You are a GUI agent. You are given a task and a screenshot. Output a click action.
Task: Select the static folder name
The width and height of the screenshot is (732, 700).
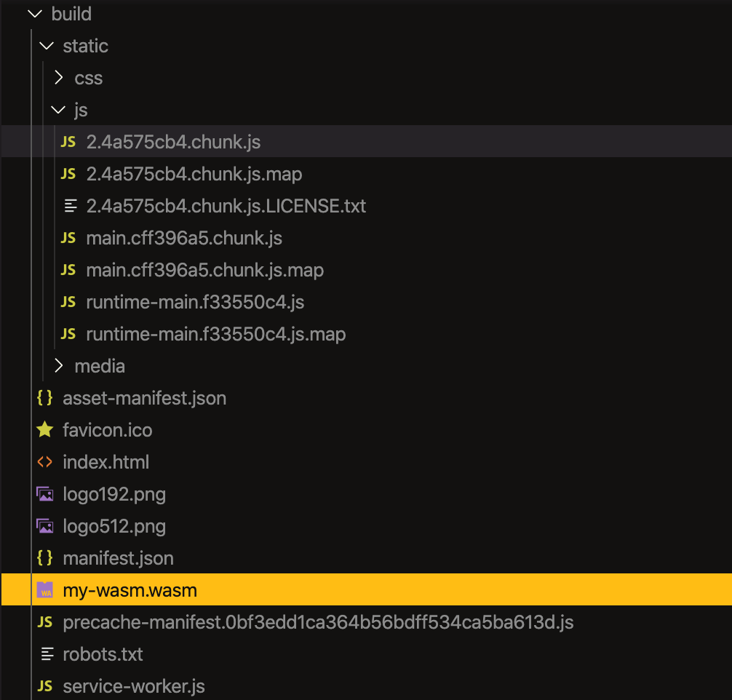point(85,46)
